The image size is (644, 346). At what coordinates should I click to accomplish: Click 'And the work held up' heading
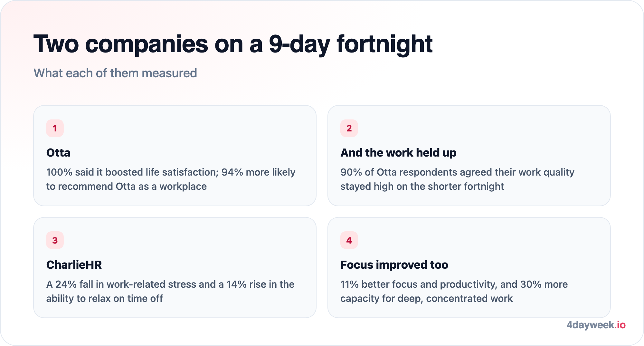[398, 153]
